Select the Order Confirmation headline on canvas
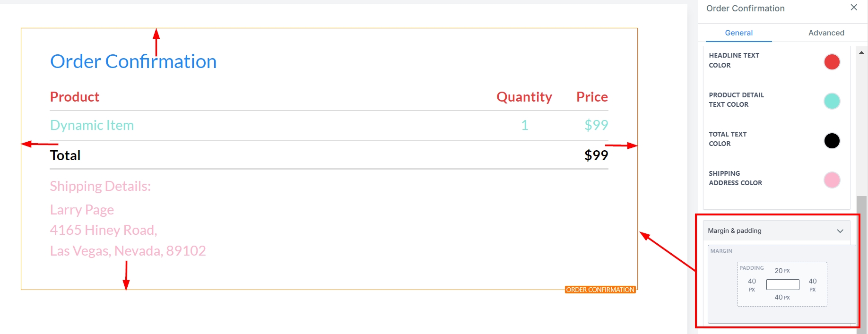 coord(133,61)
